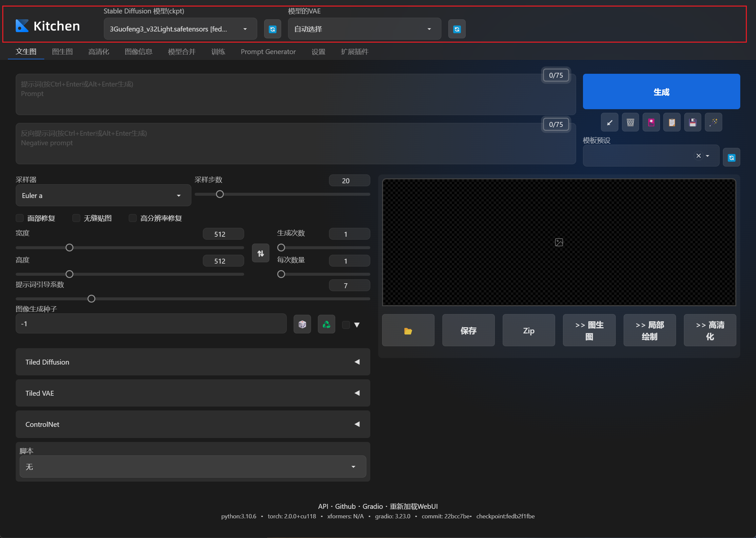Switch to the 图生图 tab

[62, 52]
